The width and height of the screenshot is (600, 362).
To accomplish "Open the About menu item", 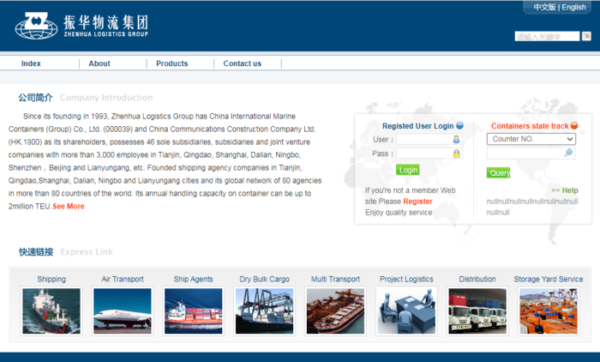I will [x=99, y=64].
